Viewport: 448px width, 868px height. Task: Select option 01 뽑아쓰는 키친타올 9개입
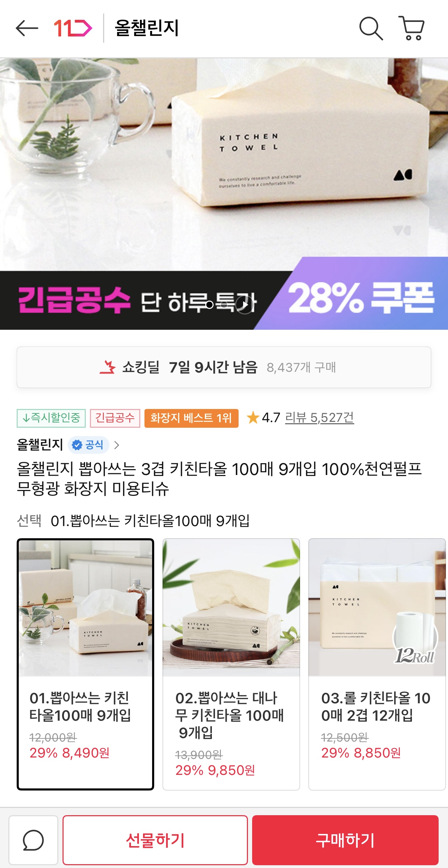point(85,664)
